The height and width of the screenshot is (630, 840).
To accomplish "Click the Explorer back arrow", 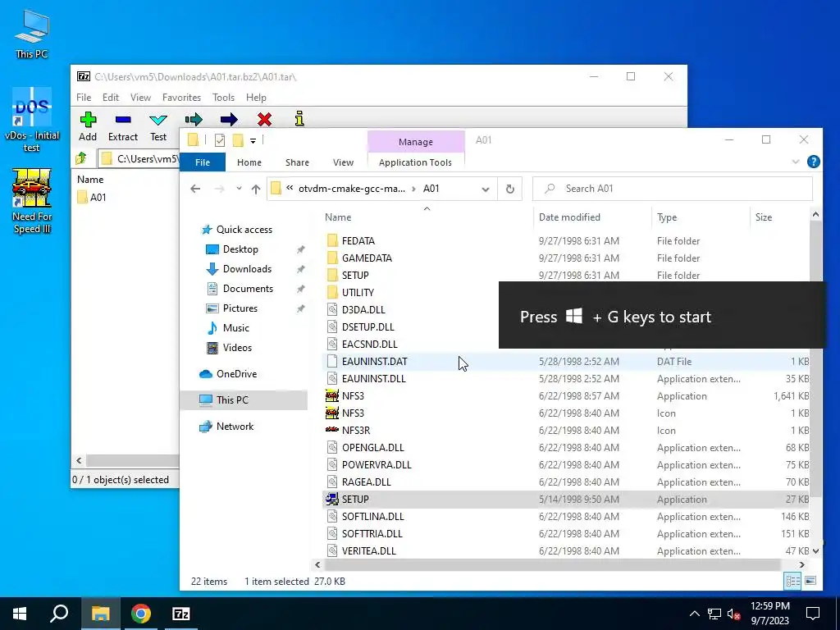I will [195, 189].
